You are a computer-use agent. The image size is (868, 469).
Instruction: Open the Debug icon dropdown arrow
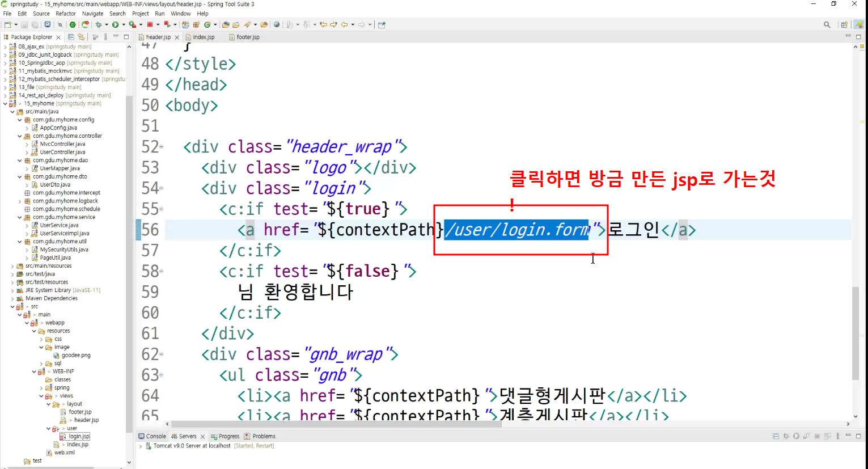[x=106, y=24]
